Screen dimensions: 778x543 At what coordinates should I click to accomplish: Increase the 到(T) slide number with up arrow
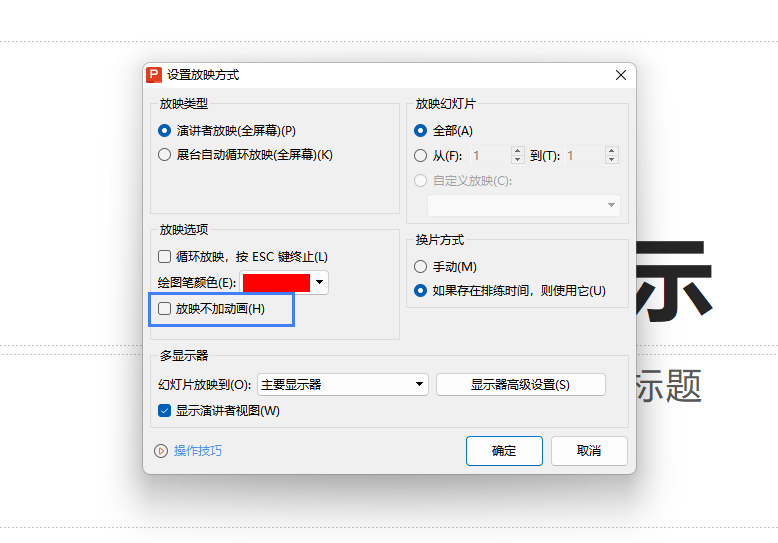611,150
